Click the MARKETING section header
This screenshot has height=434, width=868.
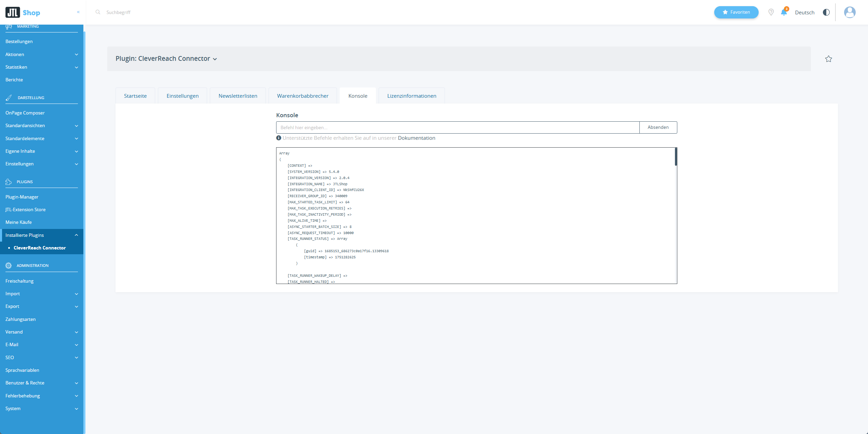point(28,27)
